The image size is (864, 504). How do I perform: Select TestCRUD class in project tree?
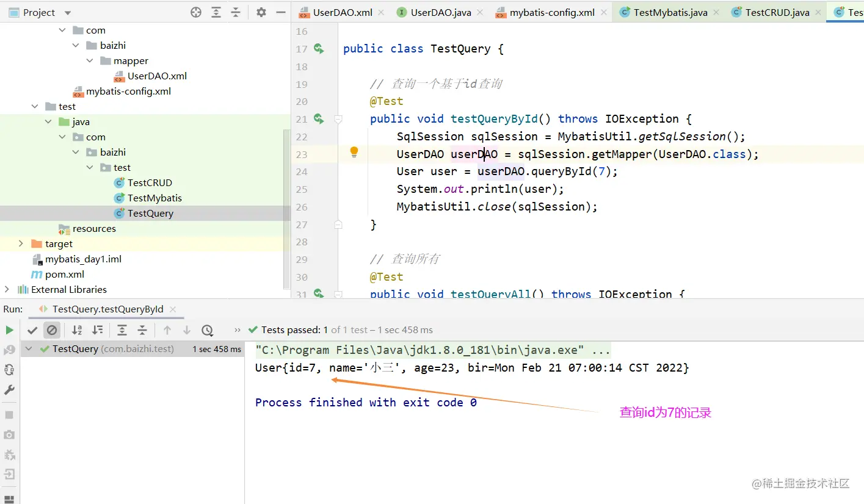[143, 182]
